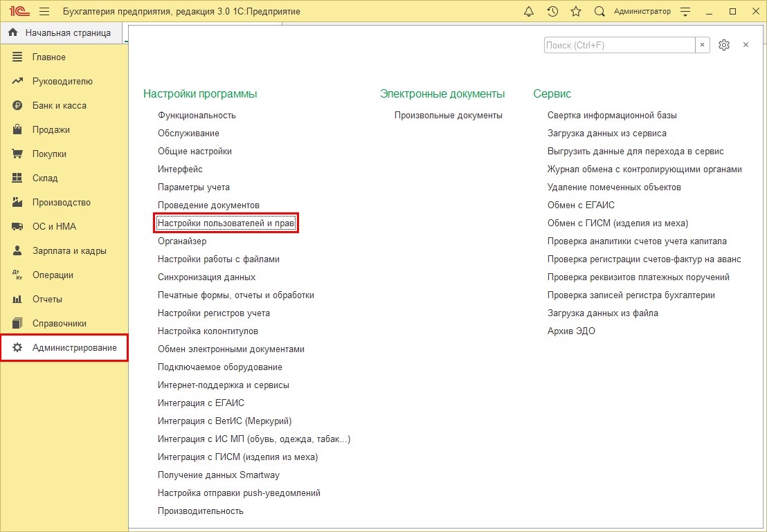Viewport: 767px width, 532px height.
Task: Open the menu settings gear icon
Action: pos(724,45)
